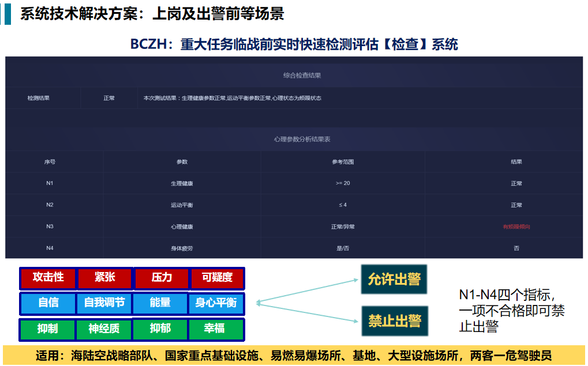
Task: Click the green 抑郁 tag
Action: coord(160,329)
